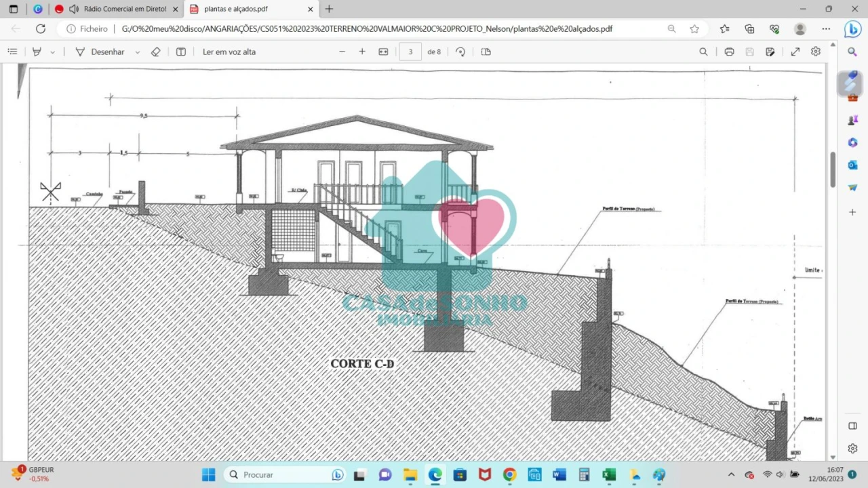Open Excel from the Windows taskbar
Screen dimensions: 868x488
(x=609, y=474)
